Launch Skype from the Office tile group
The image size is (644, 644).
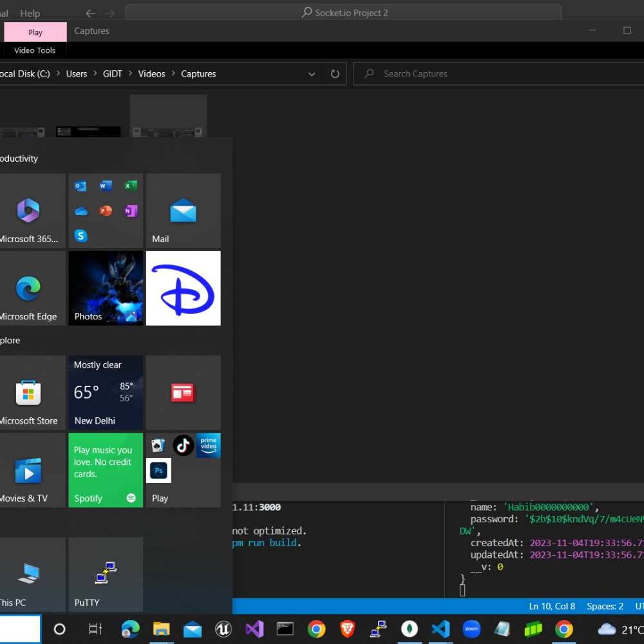pos(80,236)
